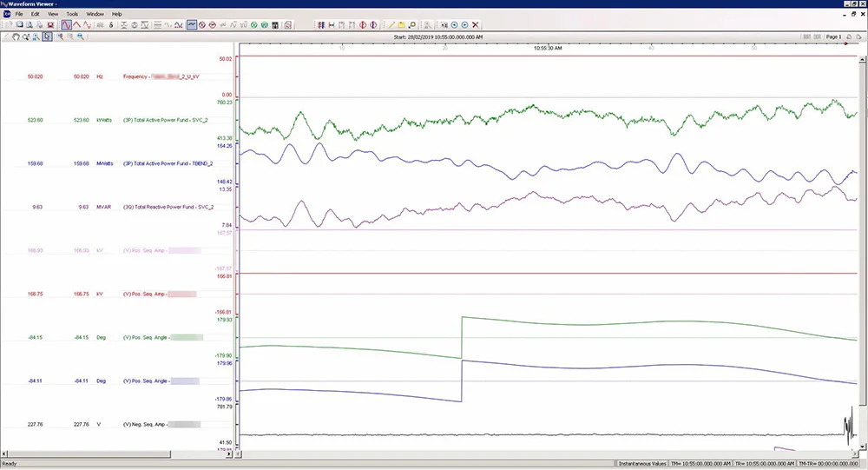Open the Help menu
The image size is (868, 470).
(117, 14)
